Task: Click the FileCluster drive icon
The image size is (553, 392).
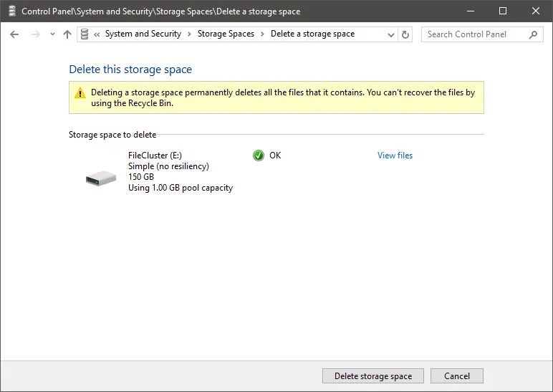Action: [x=101, y=178]
